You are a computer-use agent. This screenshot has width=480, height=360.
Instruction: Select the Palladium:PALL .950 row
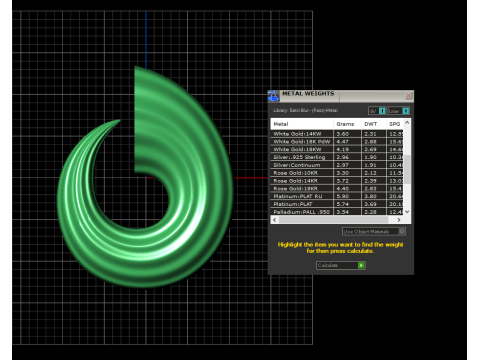pos(337,211)
